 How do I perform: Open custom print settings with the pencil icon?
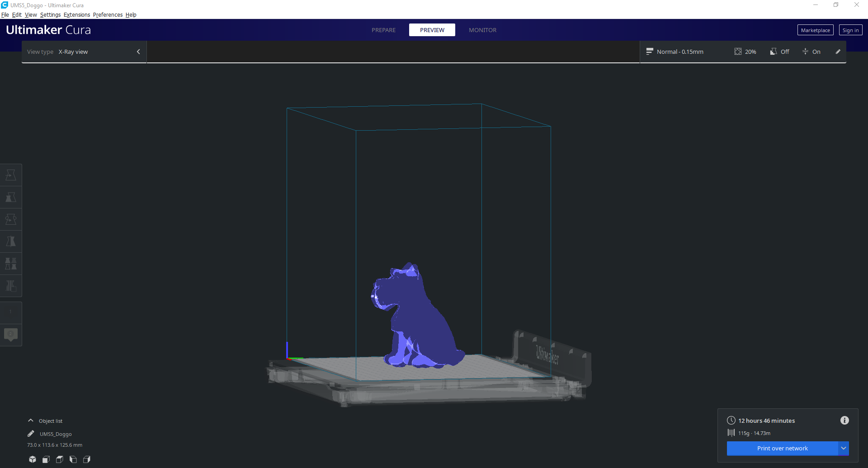838,52
